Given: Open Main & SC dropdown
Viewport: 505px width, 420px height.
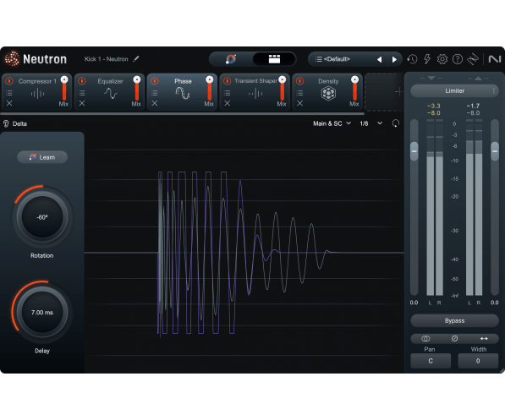Looking at the screenshot, I should [x=332, y=123].
